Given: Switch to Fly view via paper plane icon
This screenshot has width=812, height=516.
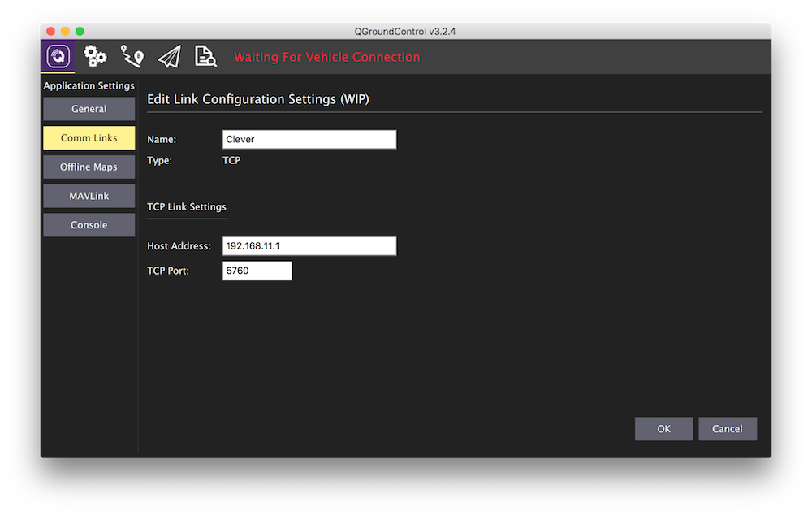Looking at the screenshot, I should pyautogui.click(x=169, y=56).
